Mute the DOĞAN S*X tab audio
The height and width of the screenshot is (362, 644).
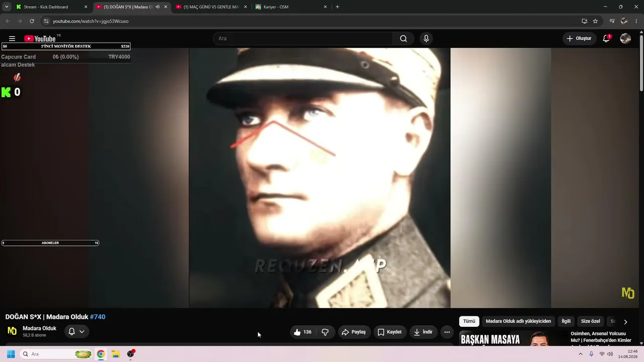157,7
